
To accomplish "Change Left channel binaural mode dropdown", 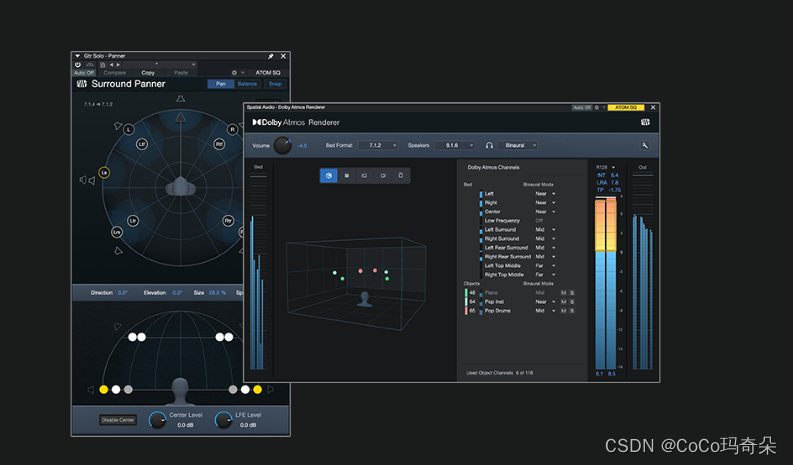I will 546,194.
